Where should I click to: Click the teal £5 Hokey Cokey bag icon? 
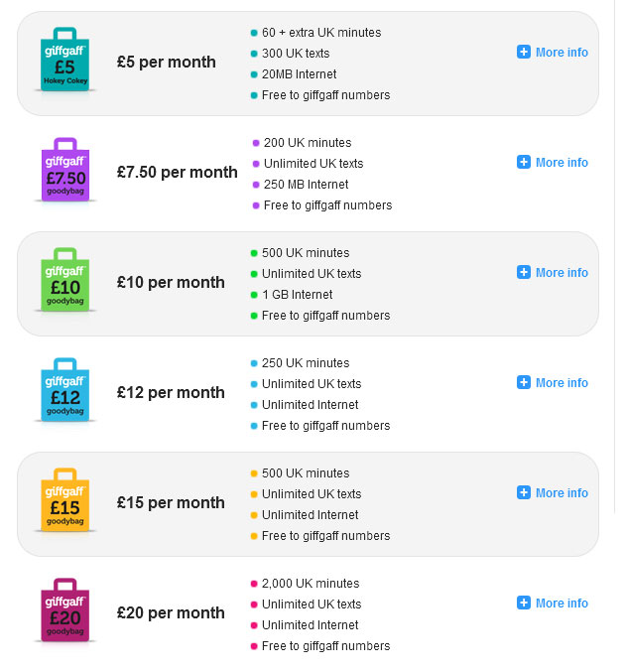pos(64,60)
